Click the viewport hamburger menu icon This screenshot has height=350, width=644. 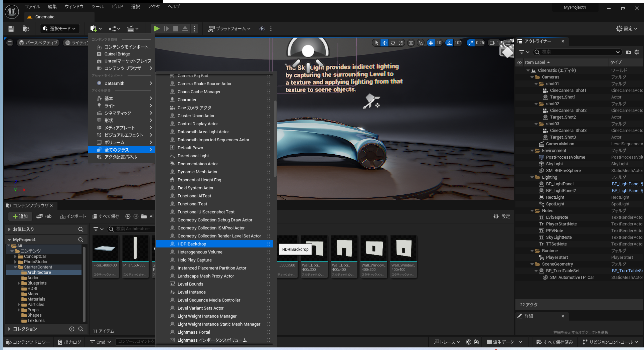click(x=10, y=43)
